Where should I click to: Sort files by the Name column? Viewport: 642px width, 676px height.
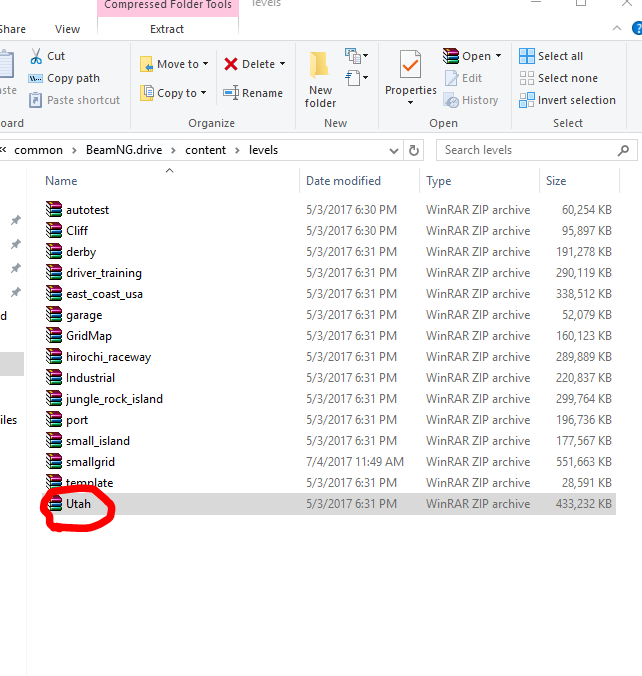pyautogui.click(x=61, y=181)
